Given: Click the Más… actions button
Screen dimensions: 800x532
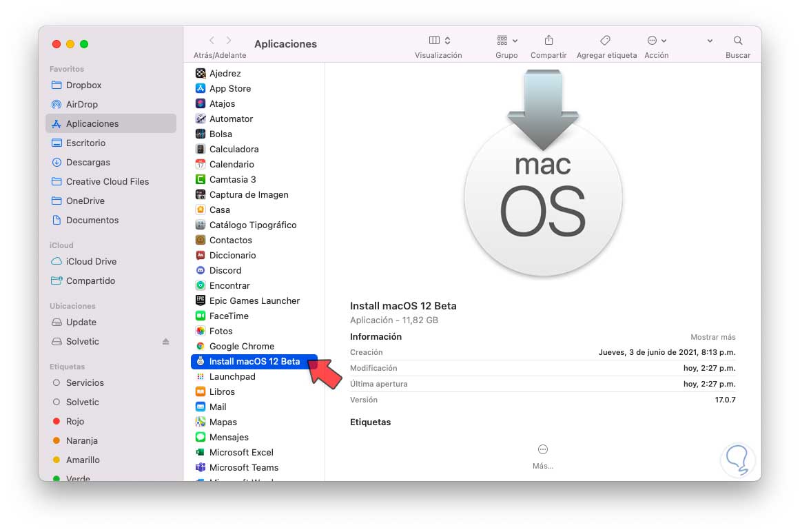Looking at the screenshot, I should pos(543,456).
